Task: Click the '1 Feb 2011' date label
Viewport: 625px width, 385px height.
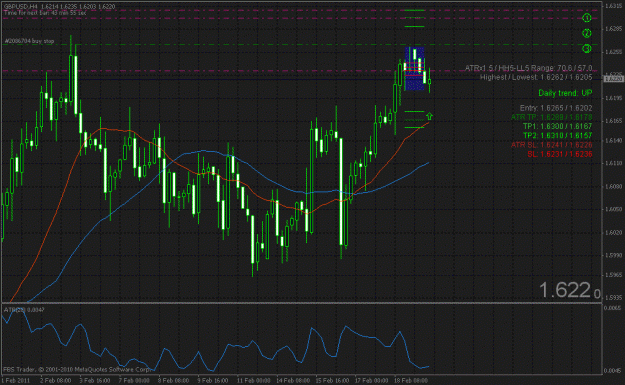Action: [16, 381]
